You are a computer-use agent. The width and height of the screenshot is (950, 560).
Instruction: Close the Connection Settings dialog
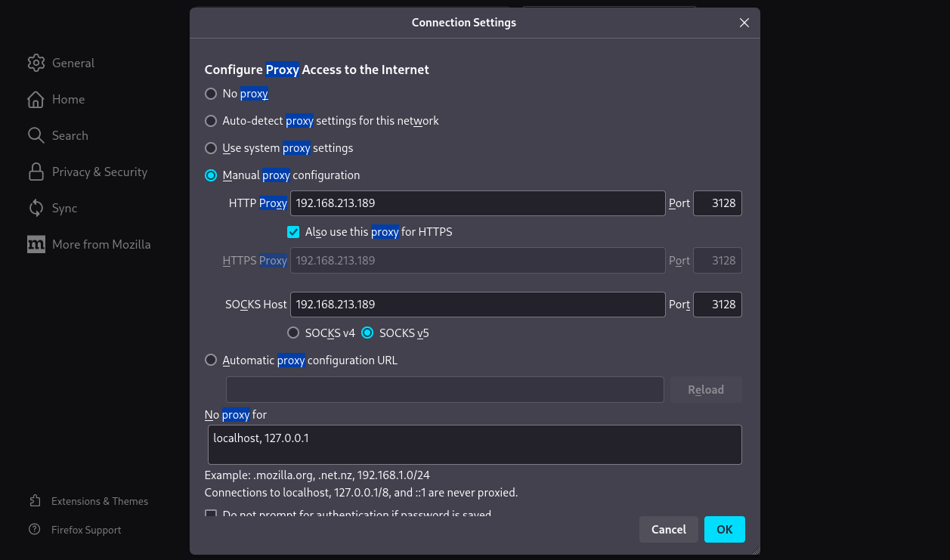(x=744, y=23)
